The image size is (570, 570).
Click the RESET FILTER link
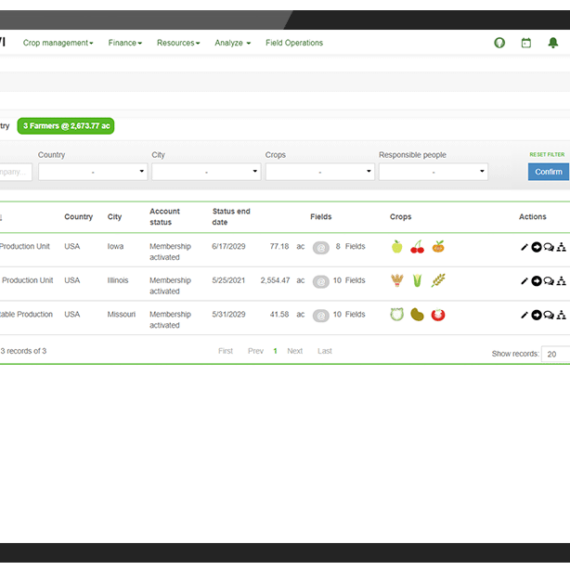click(547, 154)
